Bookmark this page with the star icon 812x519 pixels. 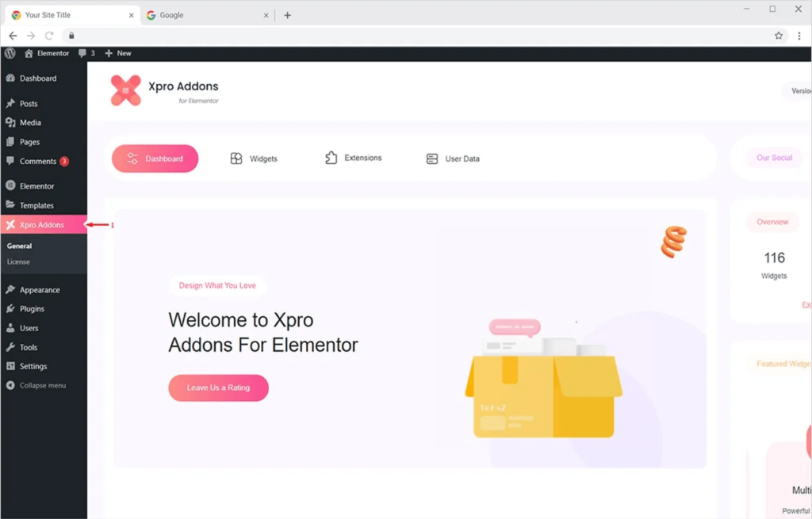pyautogui.click(x=779, y=36)
